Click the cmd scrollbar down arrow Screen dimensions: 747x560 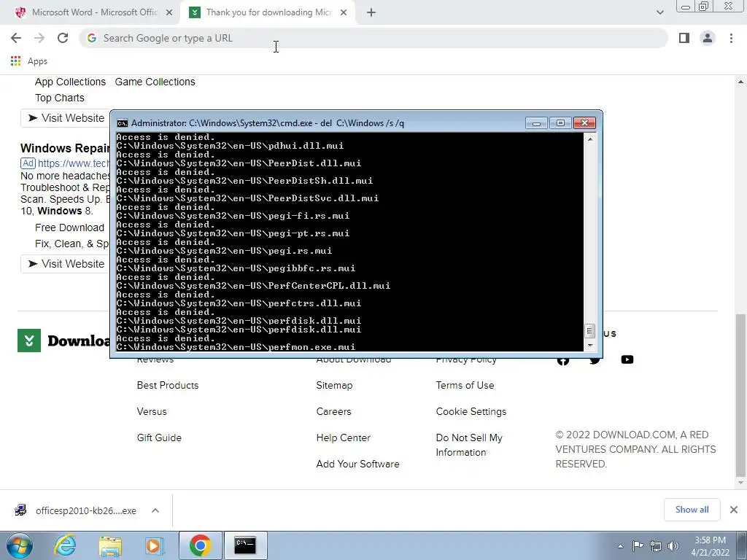590,346
